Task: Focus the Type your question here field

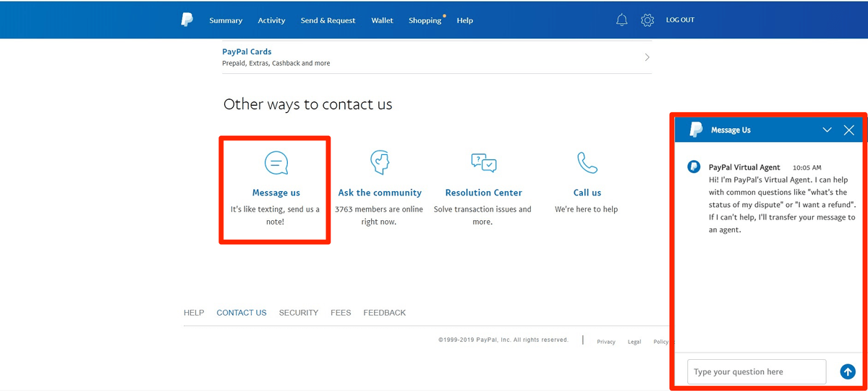Action: point(757,371)
